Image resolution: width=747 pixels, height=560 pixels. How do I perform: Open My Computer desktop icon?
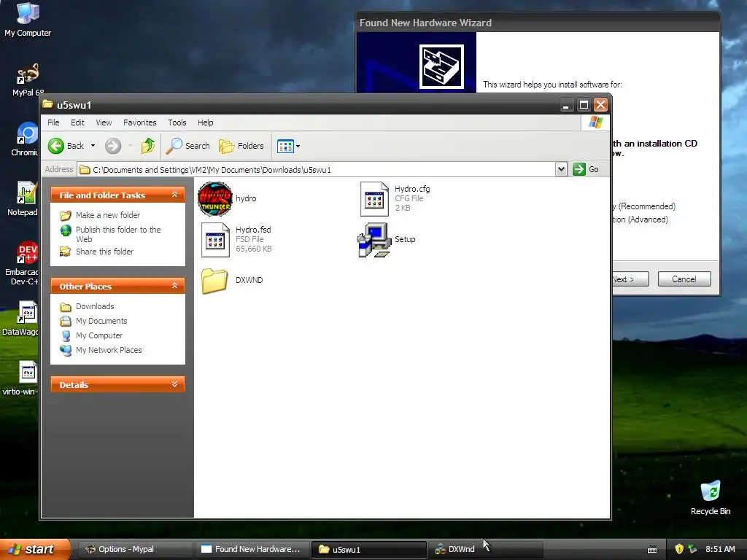28,20
